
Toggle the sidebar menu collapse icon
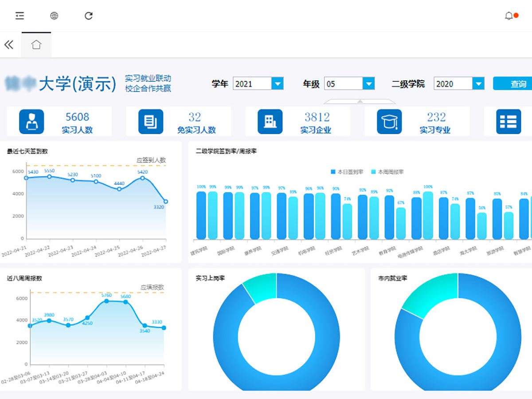tap(20, 16)
